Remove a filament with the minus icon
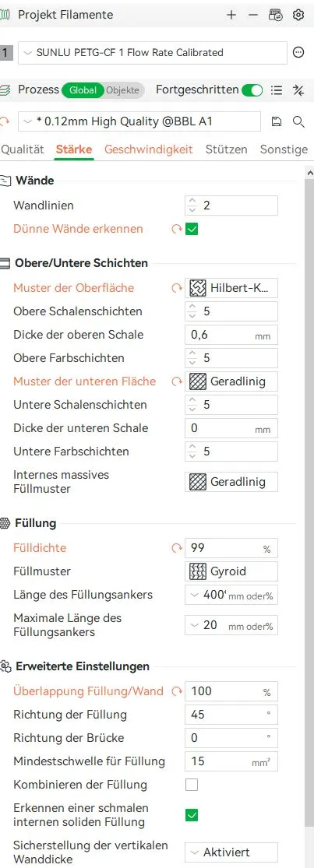The height and width of the screenshot is (868, 314). pyautogui.click(x=253, y=15)
